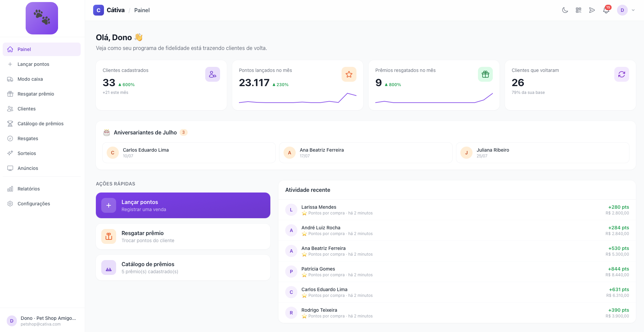The width and height of the screenshot is (644, 332).
Task: Click the send arrow icon in header
Action: coord(592,10)
